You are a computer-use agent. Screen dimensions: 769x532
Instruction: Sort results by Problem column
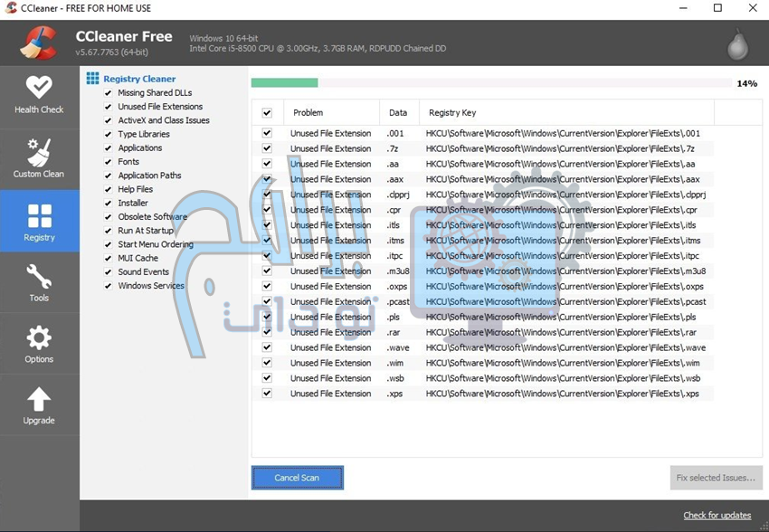[309, 113]
